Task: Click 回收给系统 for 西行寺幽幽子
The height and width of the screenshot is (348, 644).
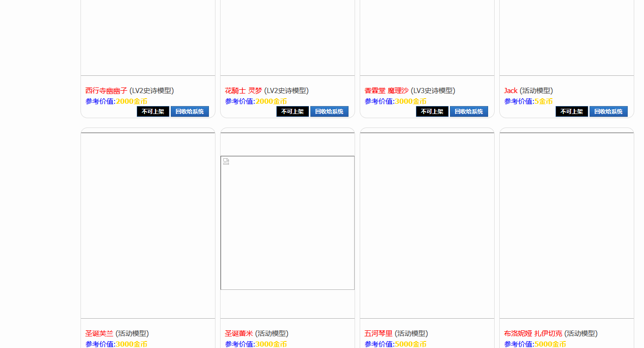Action: (189, 112)
